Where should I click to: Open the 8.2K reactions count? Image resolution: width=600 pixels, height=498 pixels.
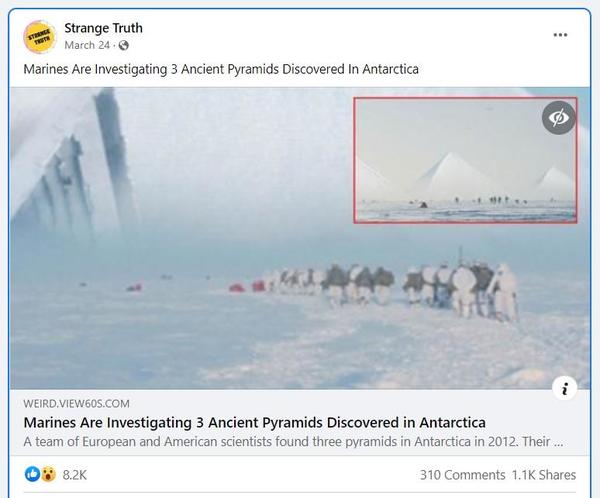pyautogui.click(x=75, y=475)
